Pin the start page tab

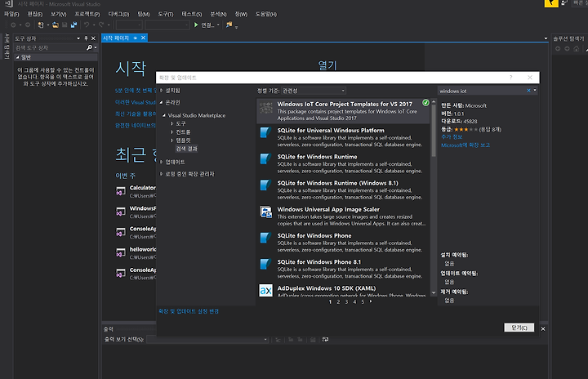[136, 38]
